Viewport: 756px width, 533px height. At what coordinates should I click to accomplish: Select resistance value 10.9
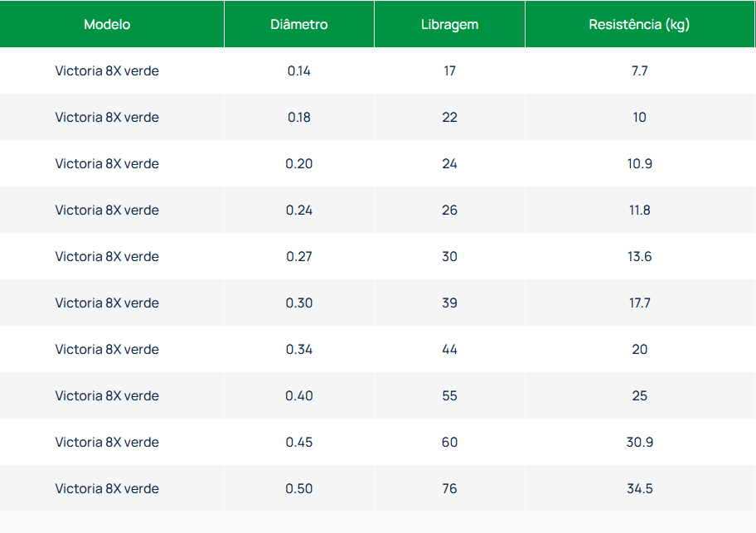[640, 163]
